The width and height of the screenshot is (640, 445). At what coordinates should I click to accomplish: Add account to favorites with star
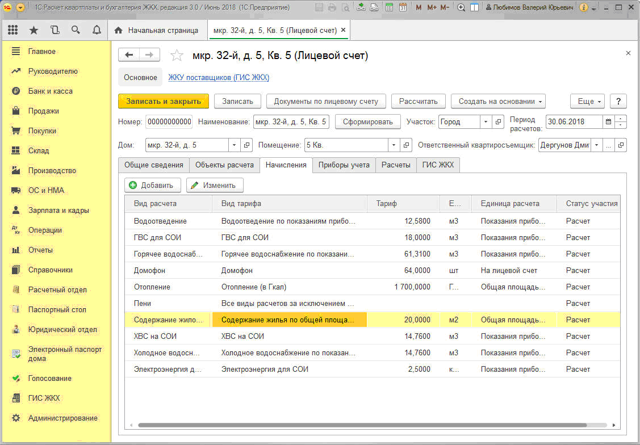tap(177, 55)
